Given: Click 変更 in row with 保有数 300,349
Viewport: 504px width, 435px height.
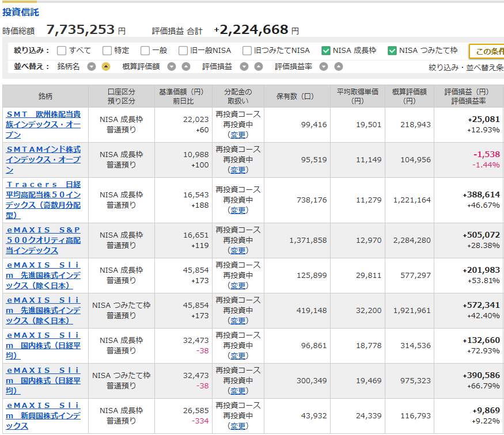Looking at the screenshot, I should coord(238,391).
